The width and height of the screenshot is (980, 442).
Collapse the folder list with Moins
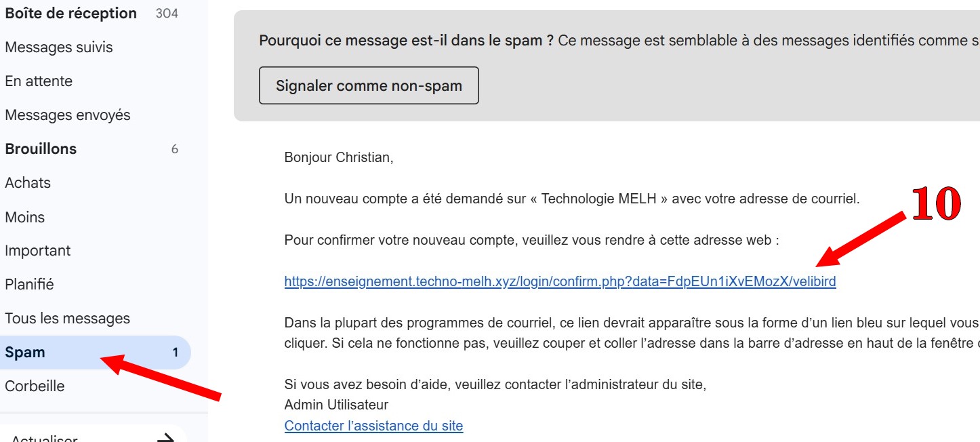click(25, 218)
